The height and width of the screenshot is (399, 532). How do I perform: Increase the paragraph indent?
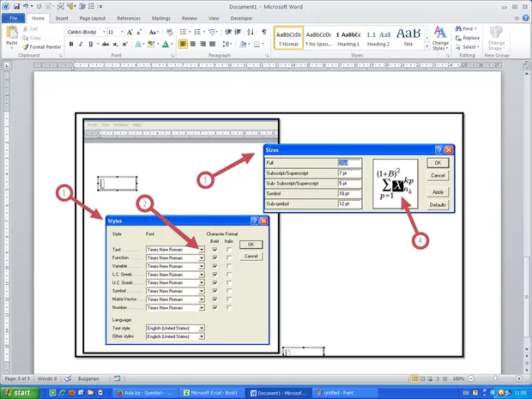coord(238,33)
